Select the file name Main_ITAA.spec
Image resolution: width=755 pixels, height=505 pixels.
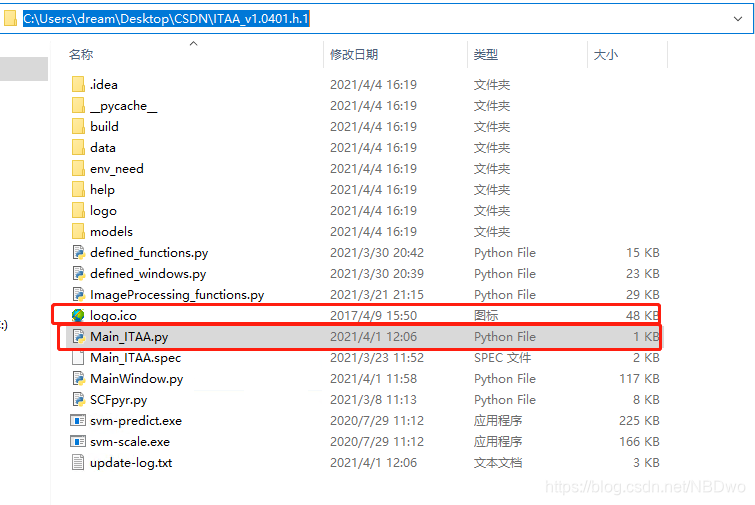tap(136, 358)
